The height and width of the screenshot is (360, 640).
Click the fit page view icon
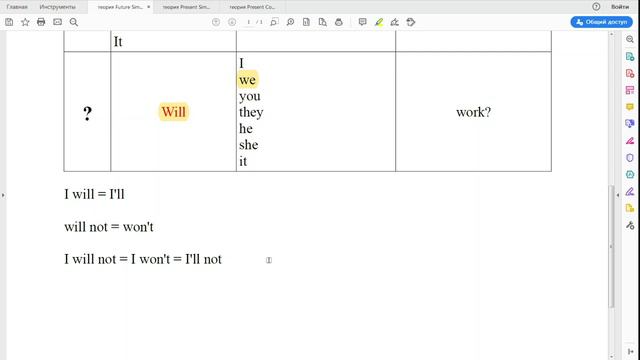(x=307, y=22)
